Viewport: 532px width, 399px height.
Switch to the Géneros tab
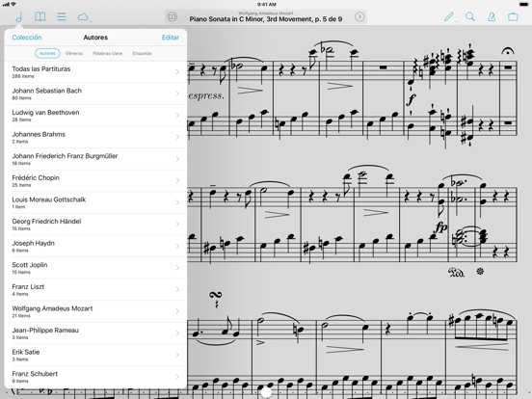click(74, 53)
